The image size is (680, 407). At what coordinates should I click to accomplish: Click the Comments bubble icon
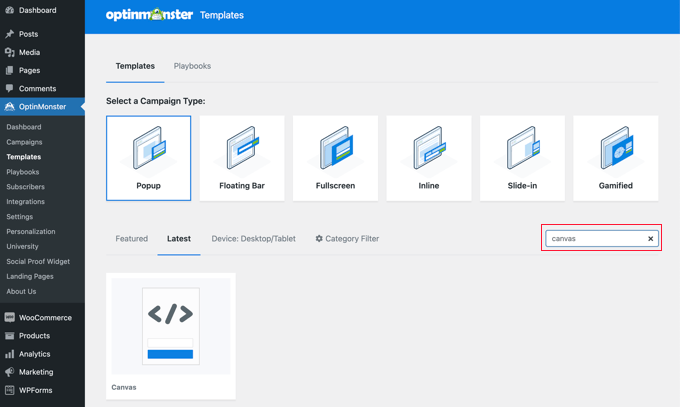point(10,88)
